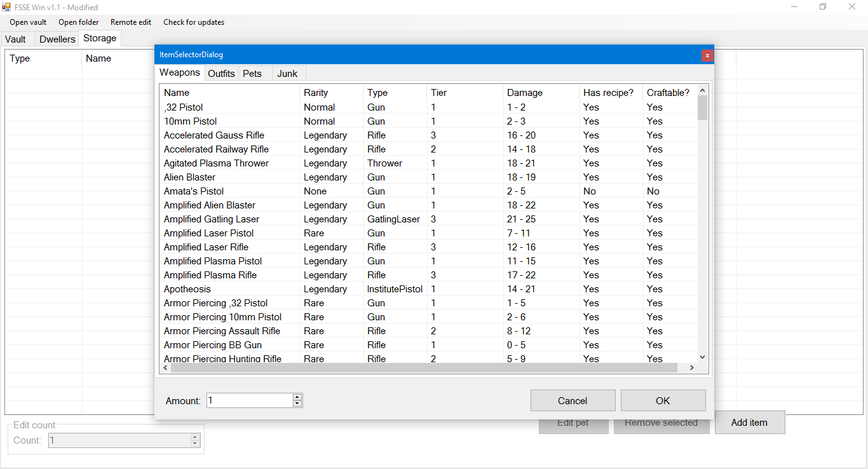
Task: Click the None rarity cell
Action: (315, 191)
